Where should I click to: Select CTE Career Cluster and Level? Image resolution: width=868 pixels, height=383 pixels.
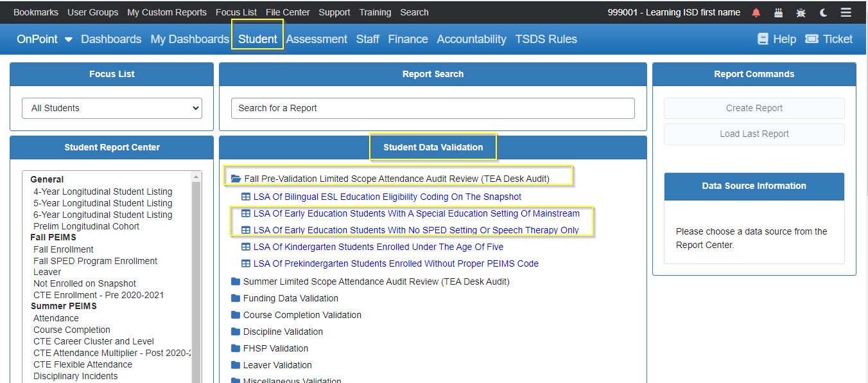pyautogui.click(x=94, y=341)
